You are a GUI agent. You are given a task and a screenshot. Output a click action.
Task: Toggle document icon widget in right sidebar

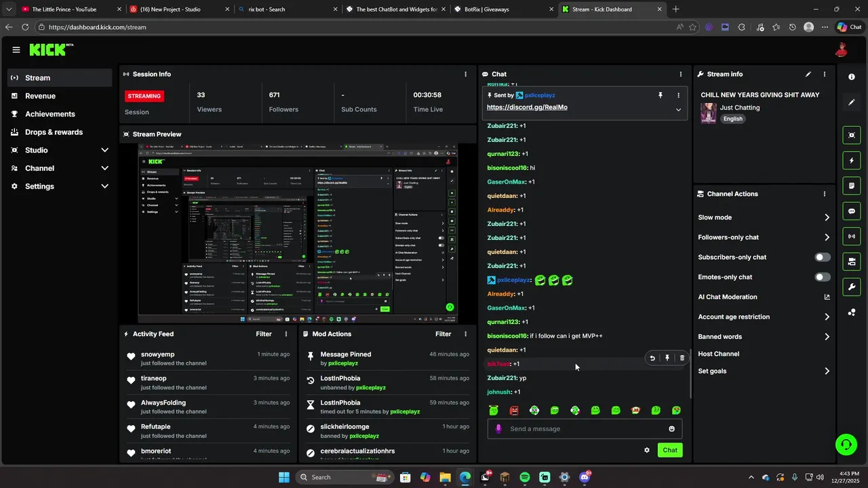click(x=852, y=186)
